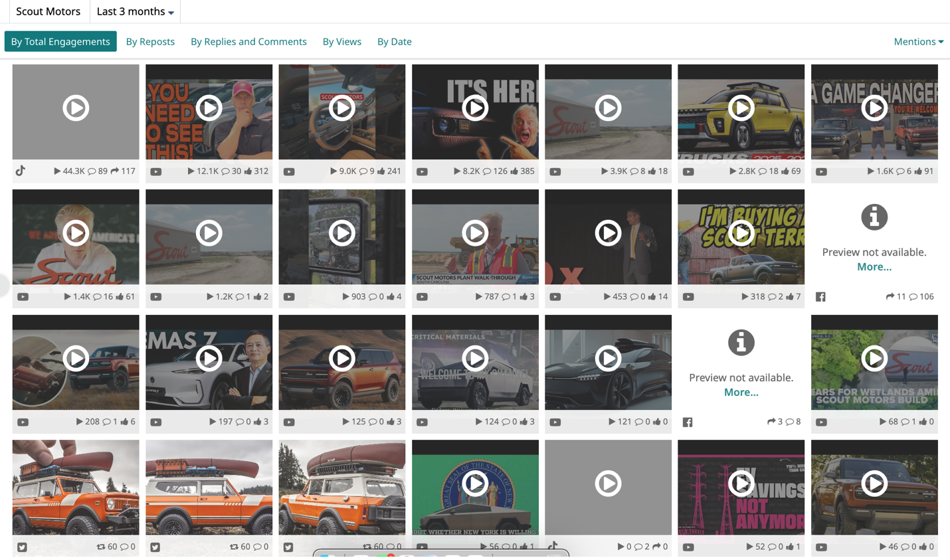This screenshot has width=950, height=560.
Task: Click the YouTube icon under the 787-view video
Action: tap(423, 297)
